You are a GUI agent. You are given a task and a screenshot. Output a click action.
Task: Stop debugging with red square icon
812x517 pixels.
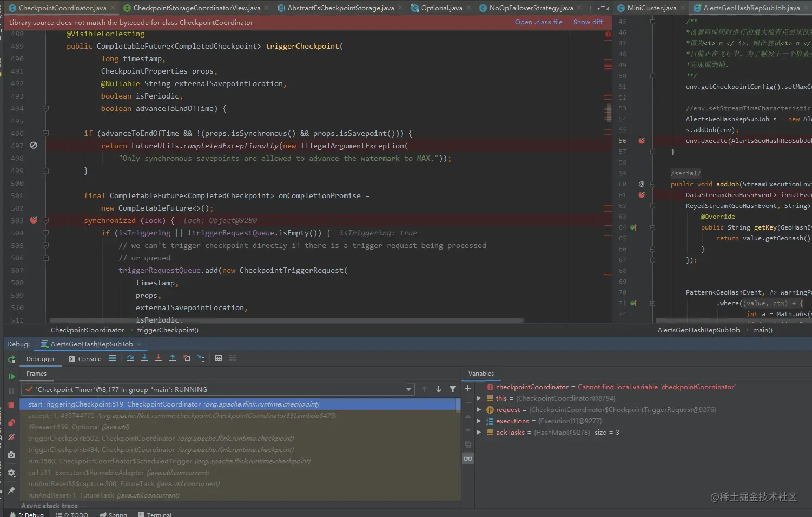pos(11,405)
